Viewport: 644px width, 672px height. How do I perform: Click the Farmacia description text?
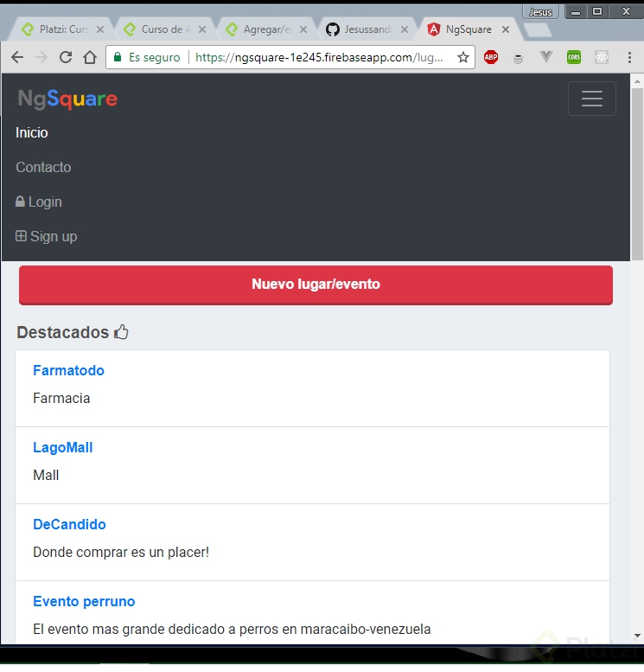point(61,398)
